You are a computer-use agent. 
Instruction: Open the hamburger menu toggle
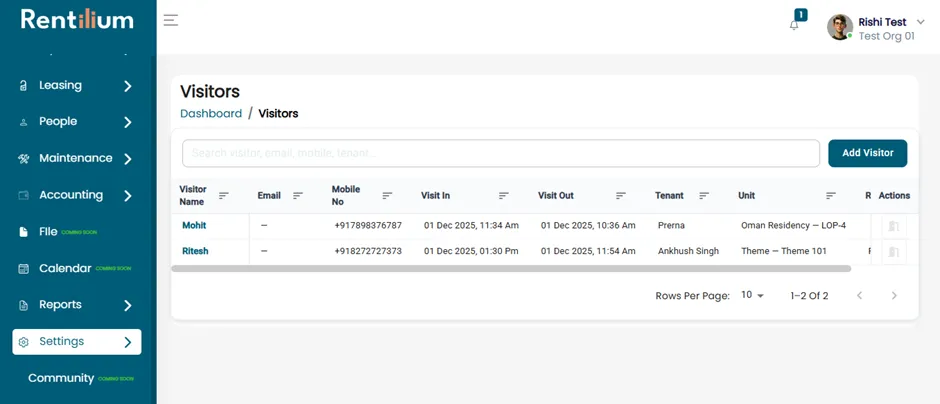click(171, 20)
